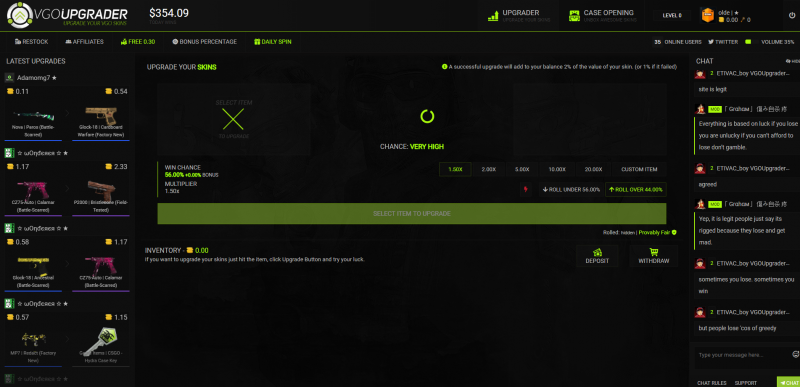Click the info icon before upgrade note

(444, 67)
